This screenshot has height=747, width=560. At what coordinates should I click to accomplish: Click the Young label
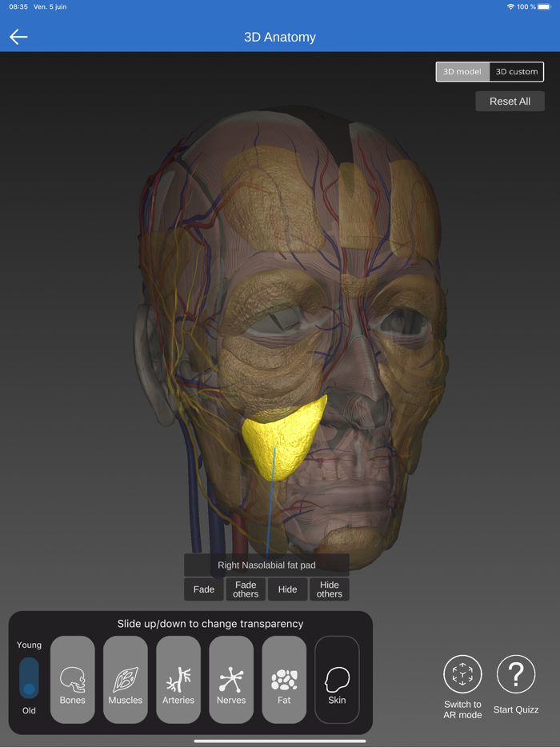coord(29,645)
